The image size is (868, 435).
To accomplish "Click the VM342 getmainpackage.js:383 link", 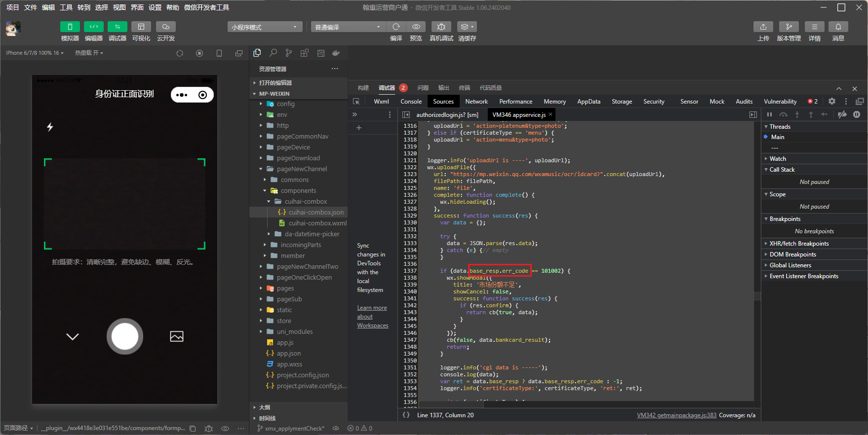I will (x=676, y=415).
